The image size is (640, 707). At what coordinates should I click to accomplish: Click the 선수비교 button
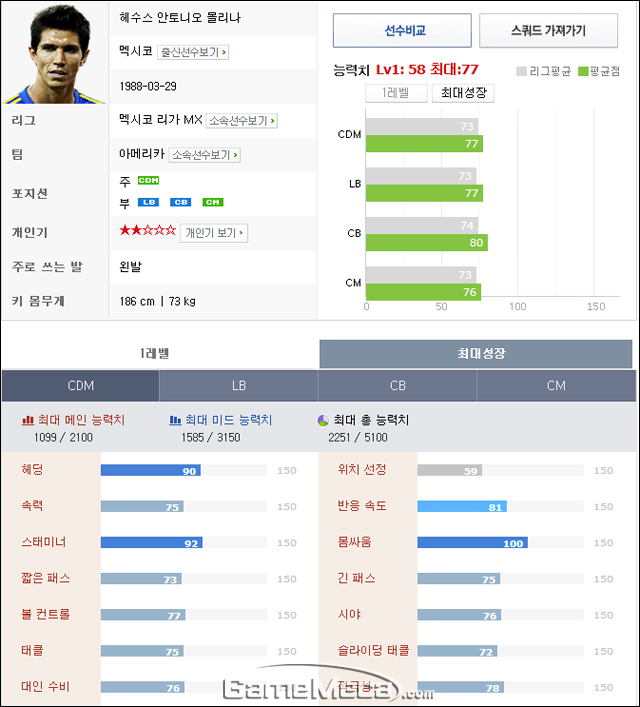coord(402,31)
